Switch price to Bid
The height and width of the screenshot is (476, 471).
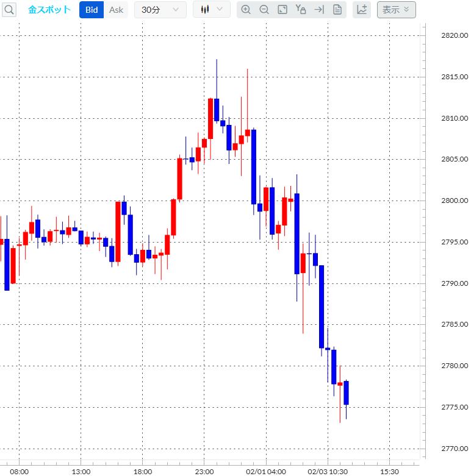pos(92,10)
